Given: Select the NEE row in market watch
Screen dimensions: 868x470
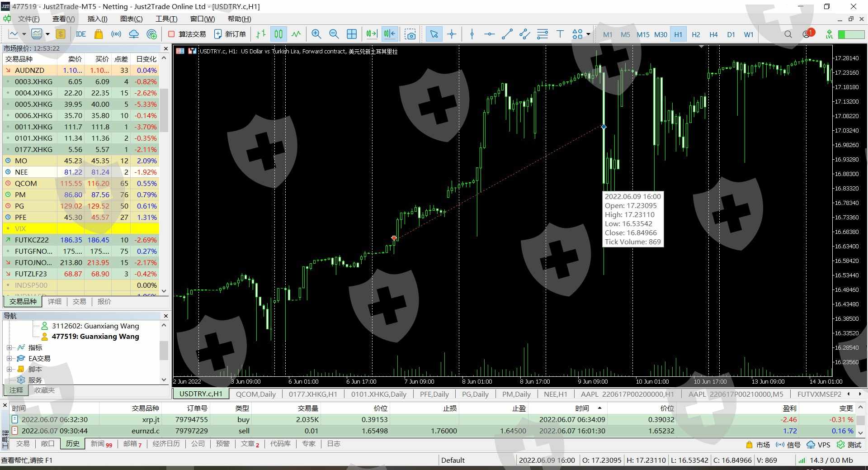Looking at the screenshot, I should [21, 172].
